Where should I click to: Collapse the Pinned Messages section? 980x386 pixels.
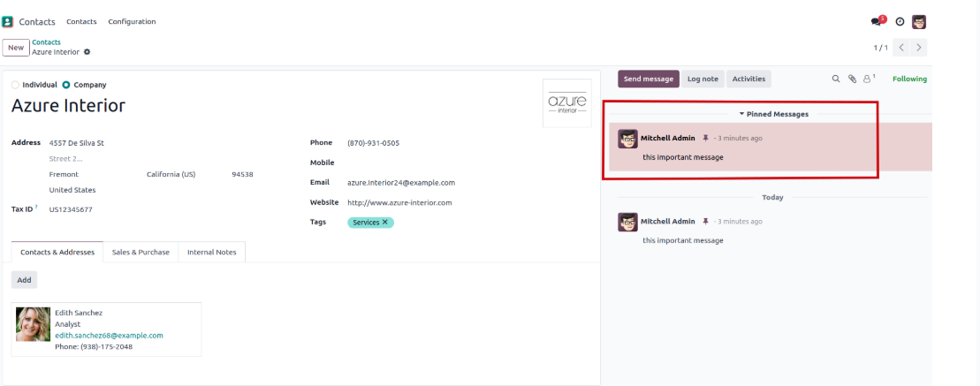pos(773,114)
